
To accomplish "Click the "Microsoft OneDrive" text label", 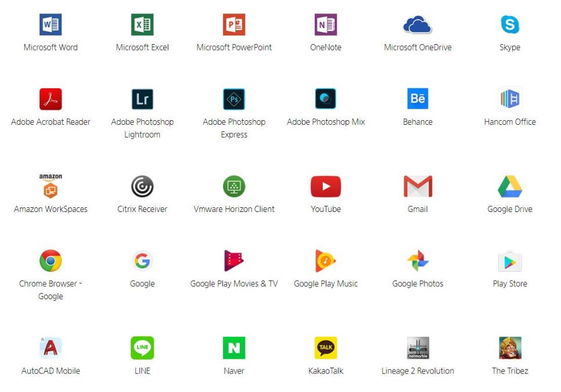I will click(418, 47).
